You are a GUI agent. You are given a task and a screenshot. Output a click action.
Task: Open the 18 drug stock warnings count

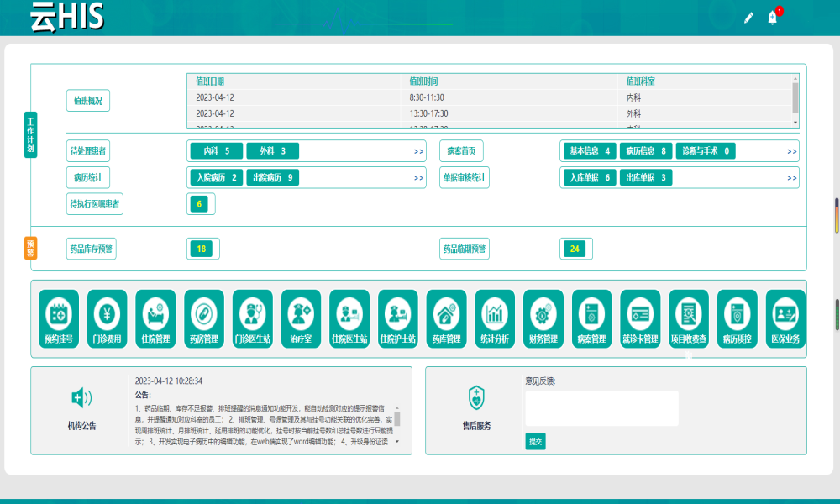click(x=202, y=249)
